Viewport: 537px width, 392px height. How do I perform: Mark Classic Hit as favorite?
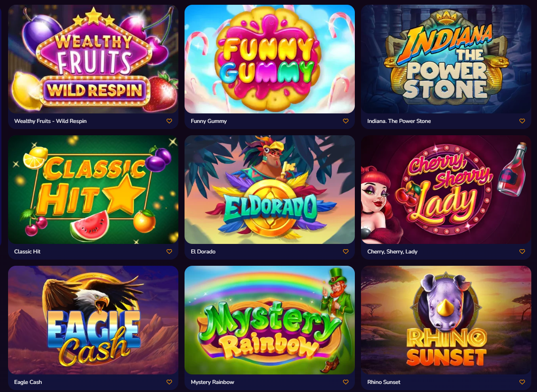point(169,252)
